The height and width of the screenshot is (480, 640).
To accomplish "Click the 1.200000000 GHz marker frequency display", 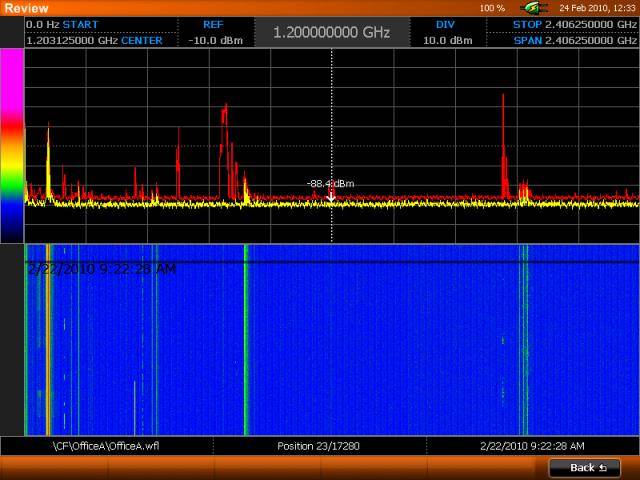I will click(x=331, y=32).
